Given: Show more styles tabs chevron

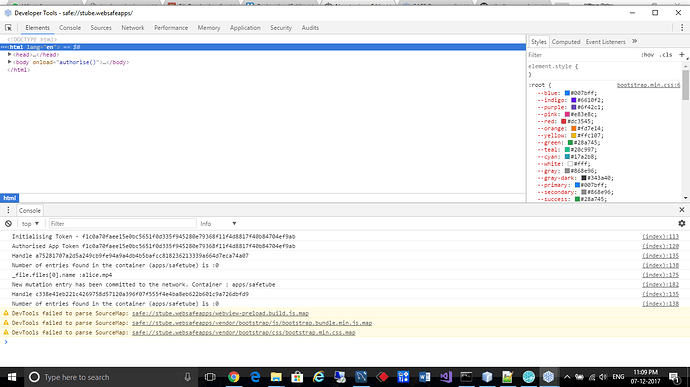Looking at the screenshot, I should [x=635, y=41].
